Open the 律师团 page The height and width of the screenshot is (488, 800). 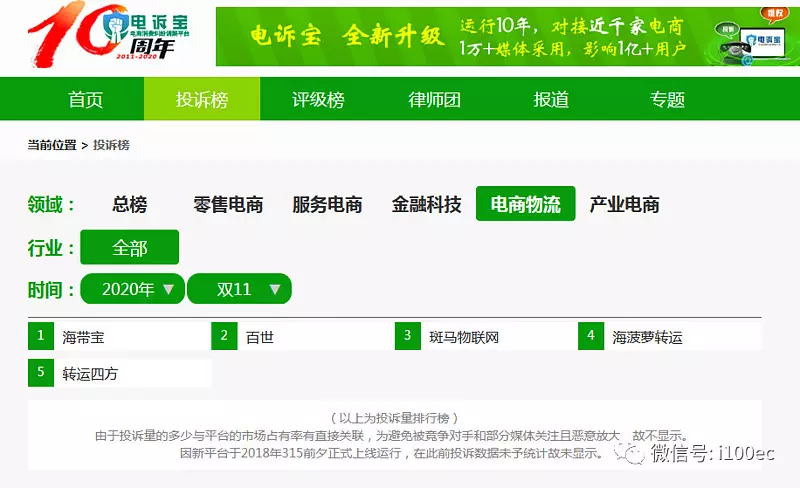(434, 99)
